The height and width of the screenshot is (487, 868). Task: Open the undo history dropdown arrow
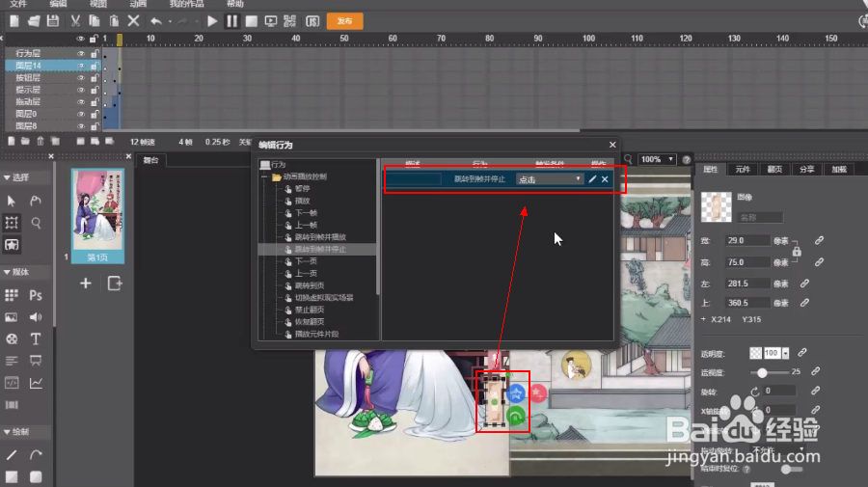(170, 21)
